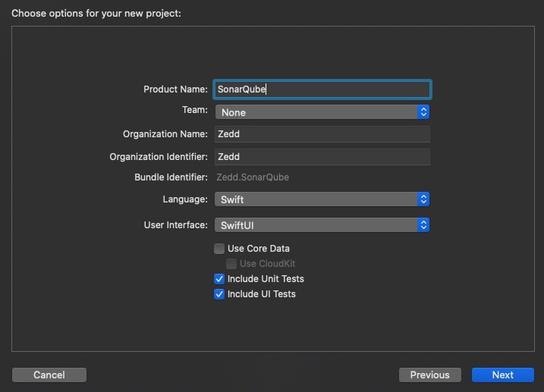
Task: Open the User Interface dropdown showing SwiftUI
Action: click(x=322, y=225)
